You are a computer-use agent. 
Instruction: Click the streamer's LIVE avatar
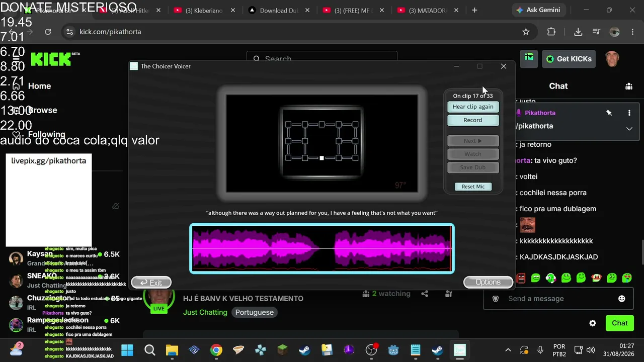pyautogui.click(x=159, y=300)
